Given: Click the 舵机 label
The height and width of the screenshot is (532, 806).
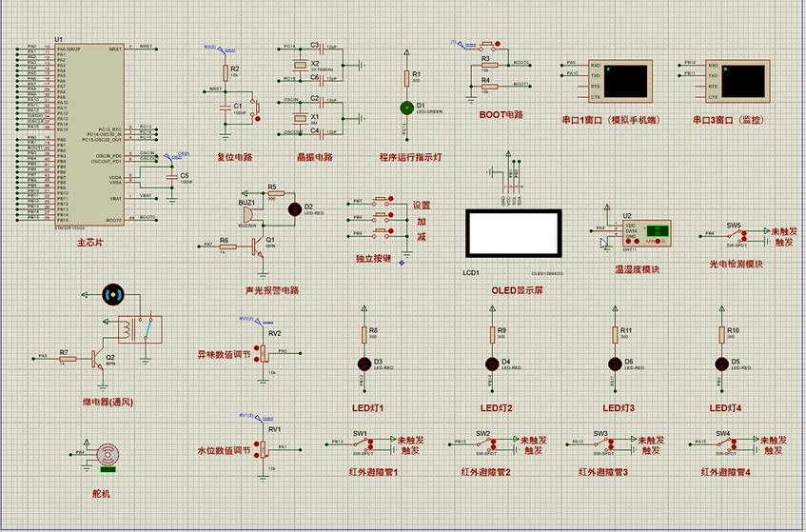Looking at the screenshot, I should [x=101, y=493].
